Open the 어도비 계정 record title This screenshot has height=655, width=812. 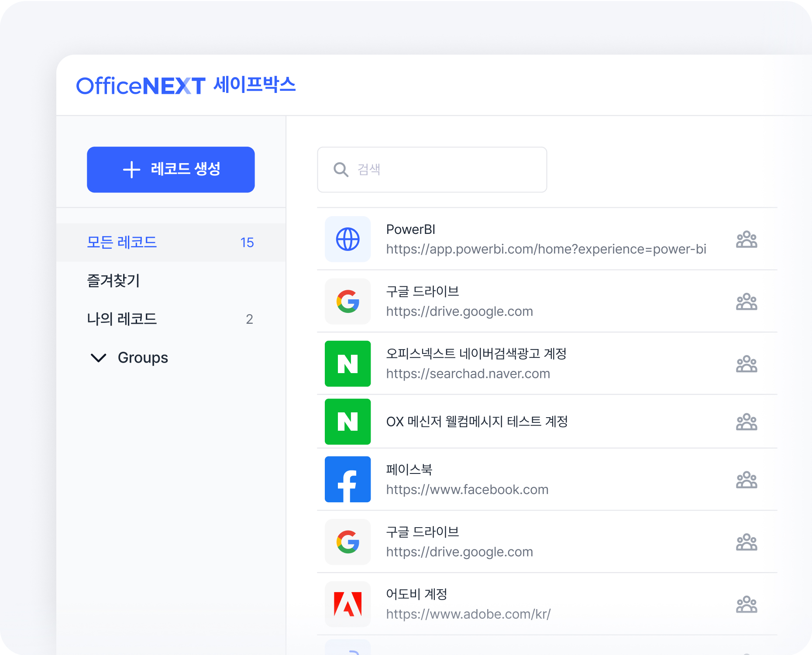416,594
